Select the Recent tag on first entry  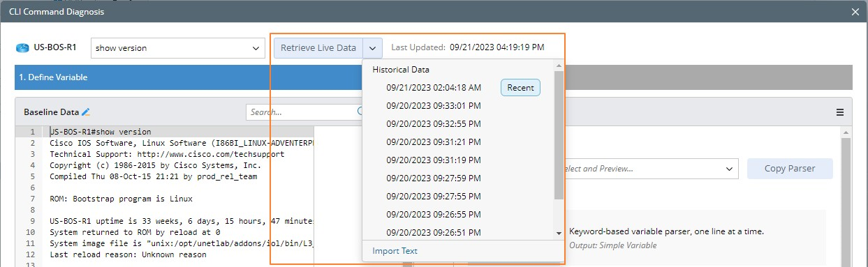pos(520,88)
